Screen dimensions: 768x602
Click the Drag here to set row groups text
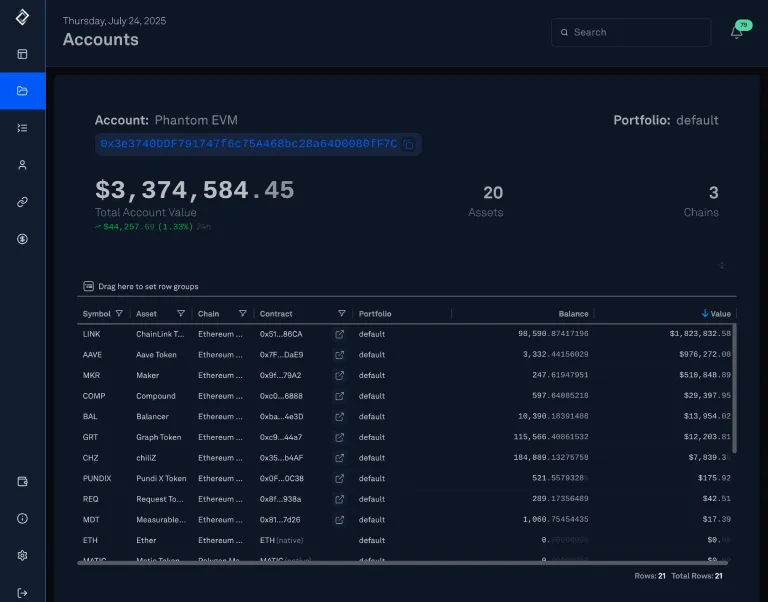tap(148, 287)
